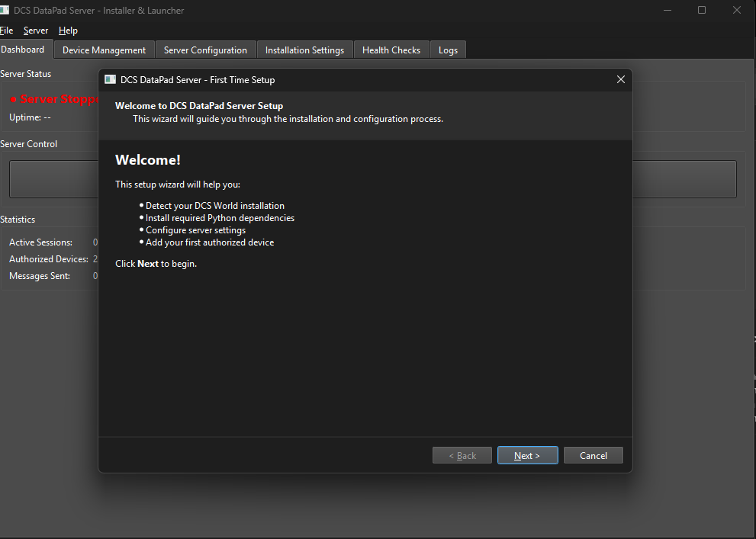This screenshot has height=539, width=756.
Task: Click 'Welcome to DCS DataPad Server Setup' header
Action: coord(199,106)
